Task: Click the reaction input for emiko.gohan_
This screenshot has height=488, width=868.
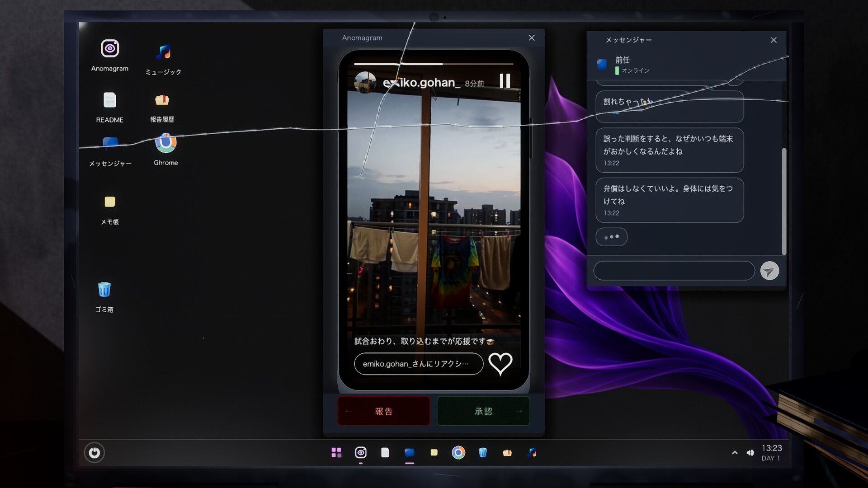Action: (x=419, y=364)
